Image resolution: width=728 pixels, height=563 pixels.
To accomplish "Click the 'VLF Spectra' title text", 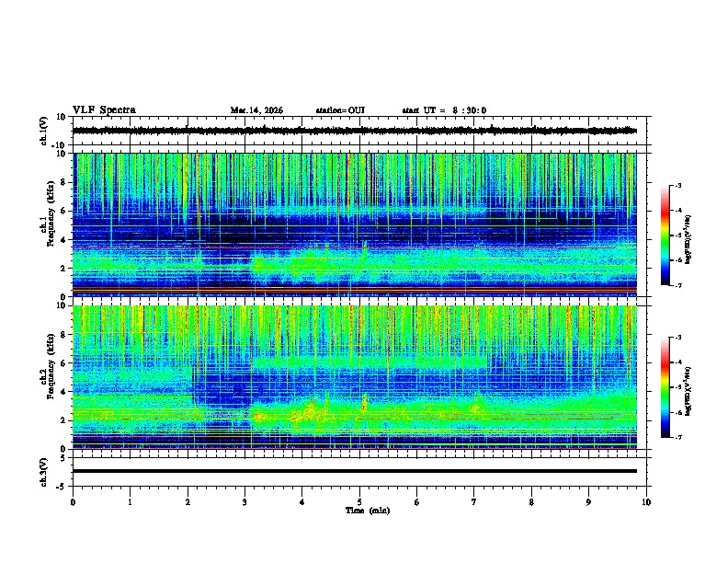I will pyautogui.click(x=104, y=110).
